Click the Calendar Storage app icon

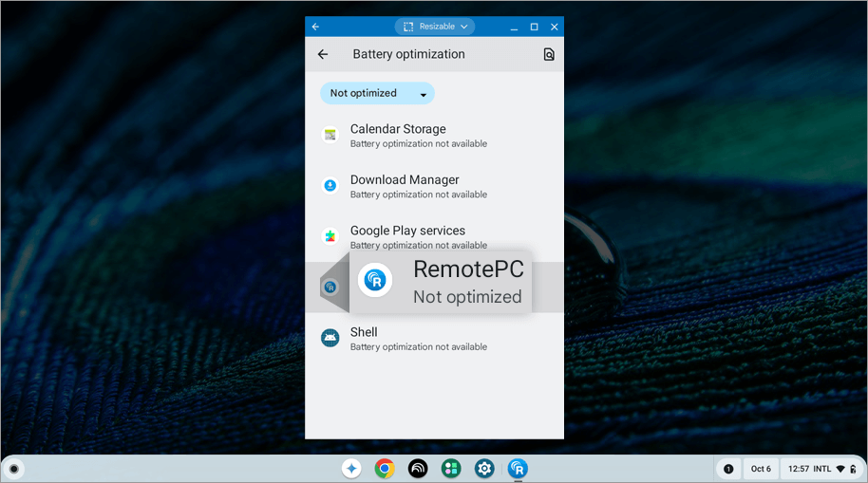[x=330, y=135]
